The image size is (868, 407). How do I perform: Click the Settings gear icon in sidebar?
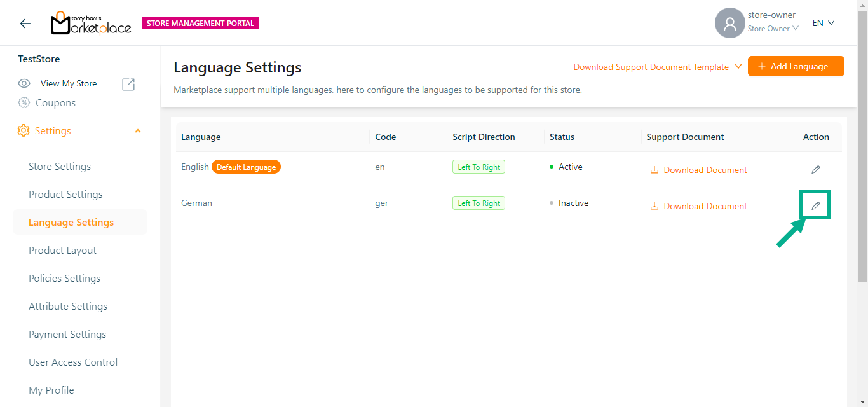24,131
